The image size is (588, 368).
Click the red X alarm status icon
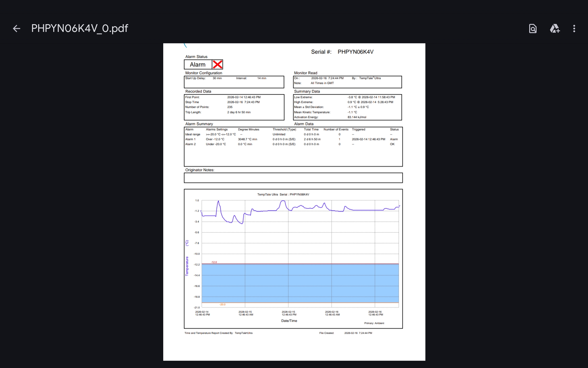click(217, 64)
